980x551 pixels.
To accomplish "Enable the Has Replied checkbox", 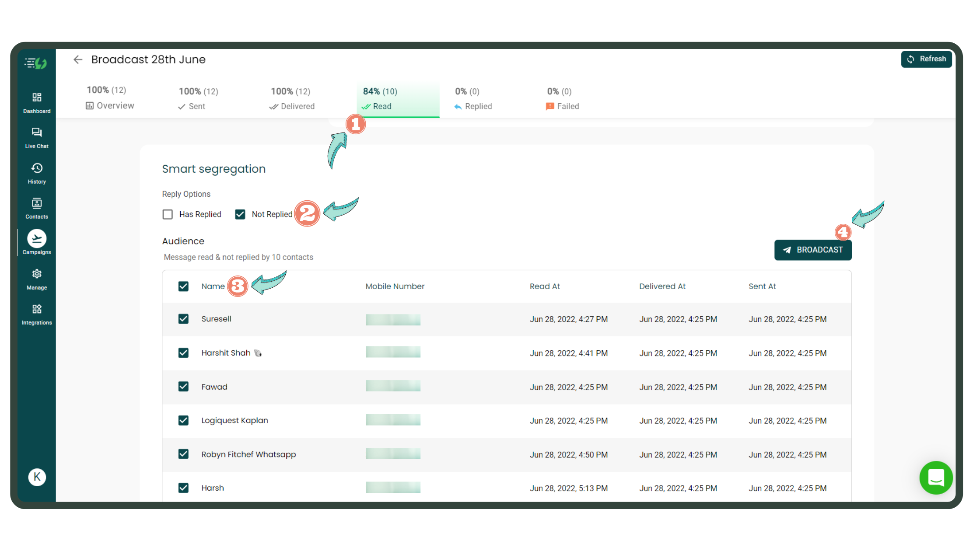I will [168, 214].
